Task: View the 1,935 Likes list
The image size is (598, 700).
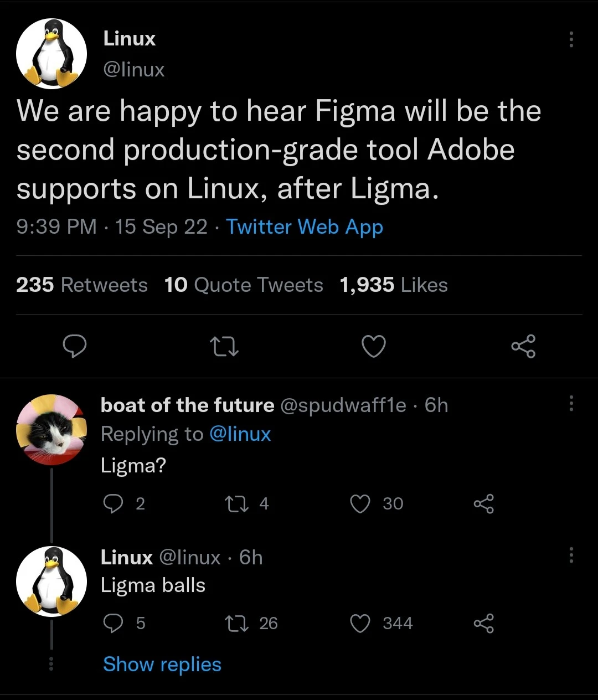Action: [394, 285]
